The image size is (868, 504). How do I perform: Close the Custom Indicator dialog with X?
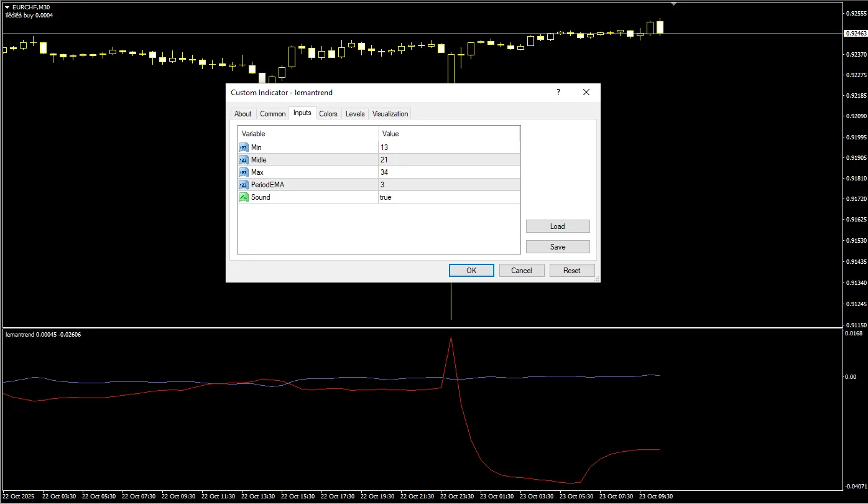point(586,92)
